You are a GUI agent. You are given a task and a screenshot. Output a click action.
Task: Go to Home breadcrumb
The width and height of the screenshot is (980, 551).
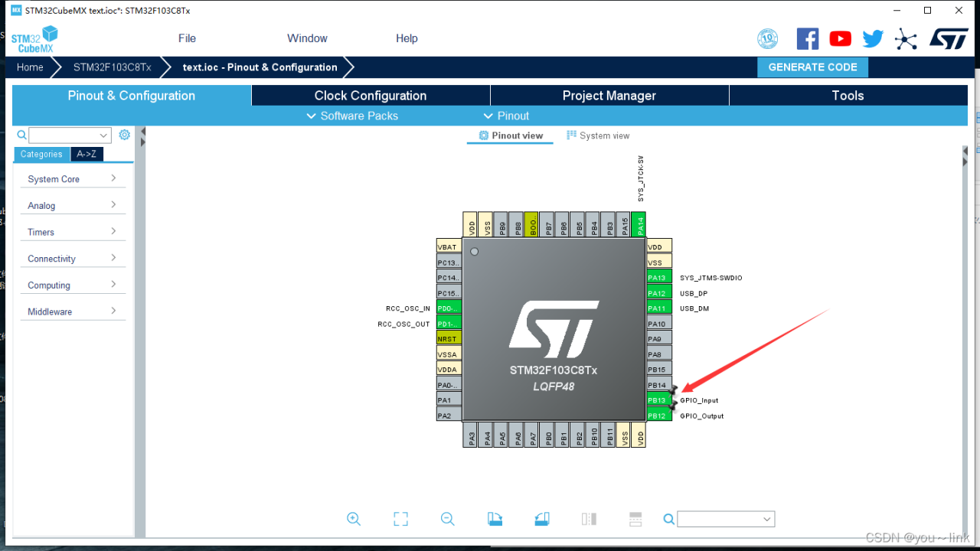point(31,67)
